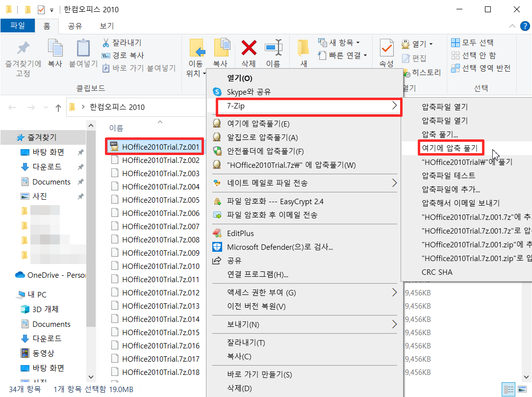Click Paste shortcut (바로 가기 붙여넣기)
The height and width of the screenshot is (397, 532).
pos(139,68)
